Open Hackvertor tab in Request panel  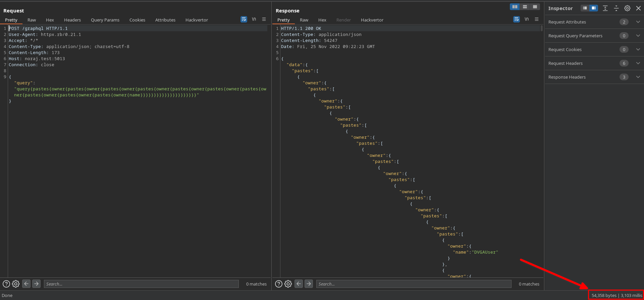pyautogui.click(x=197, y=20)
